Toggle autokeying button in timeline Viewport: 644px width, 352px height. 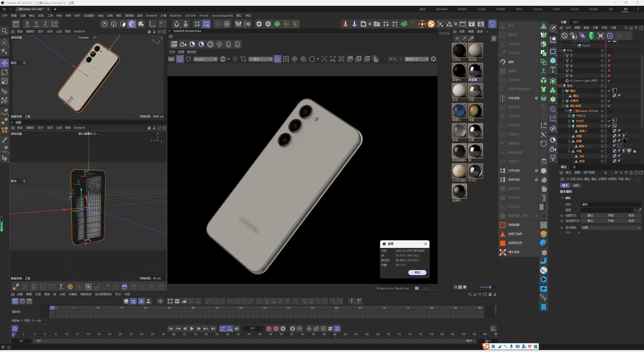pos(276,329)
